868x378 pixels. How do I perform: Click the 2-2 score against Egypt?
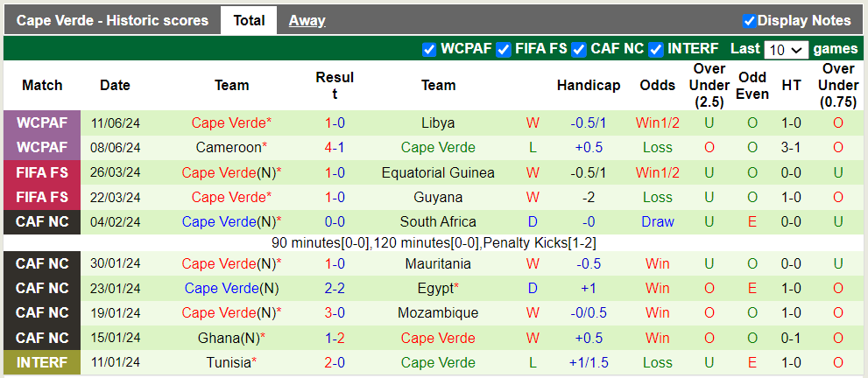click(335, 288)
